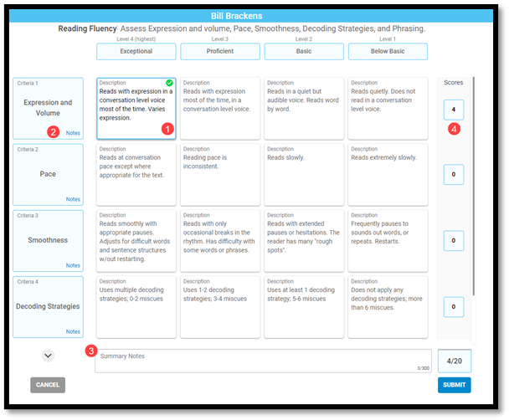Viewport: 509px width, 420px height.
Task: Open Notes for Pace criteria
Action: pyautogui.click(x=73, y=199)
